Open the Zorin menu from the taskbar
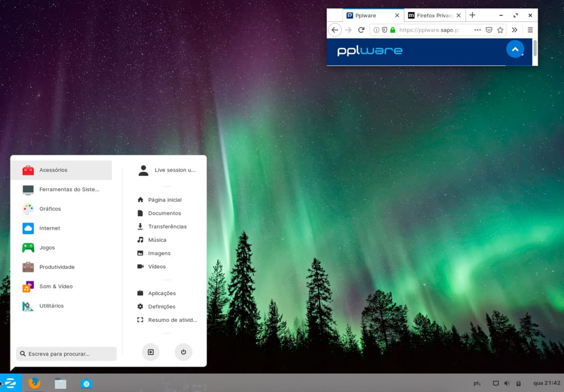 [x=11, y=383]
